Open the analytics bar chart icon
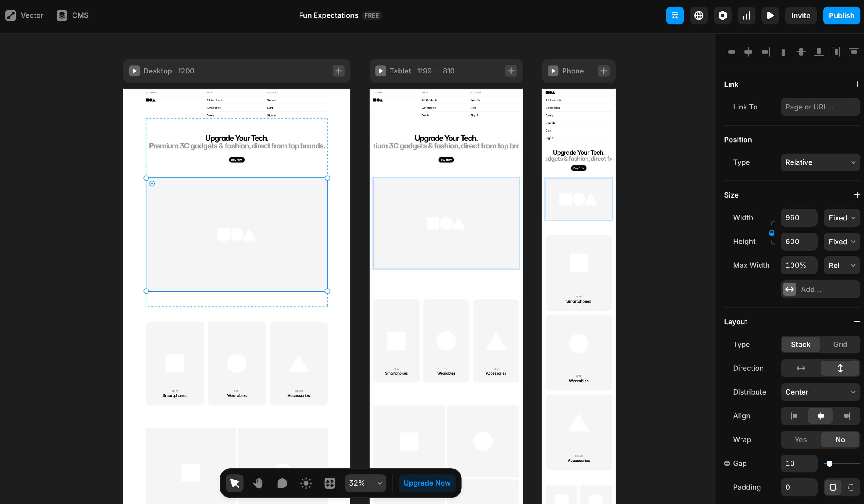 746,15
